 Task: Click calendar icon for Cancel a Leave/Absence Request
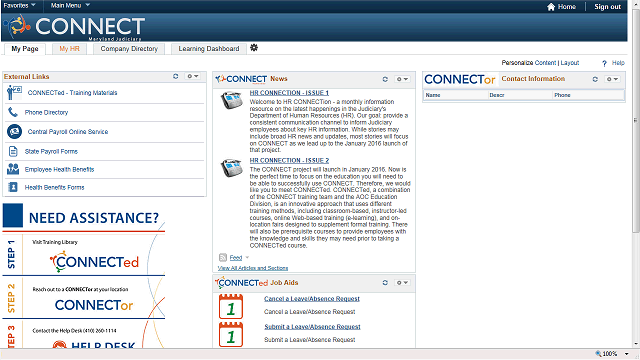231,306
